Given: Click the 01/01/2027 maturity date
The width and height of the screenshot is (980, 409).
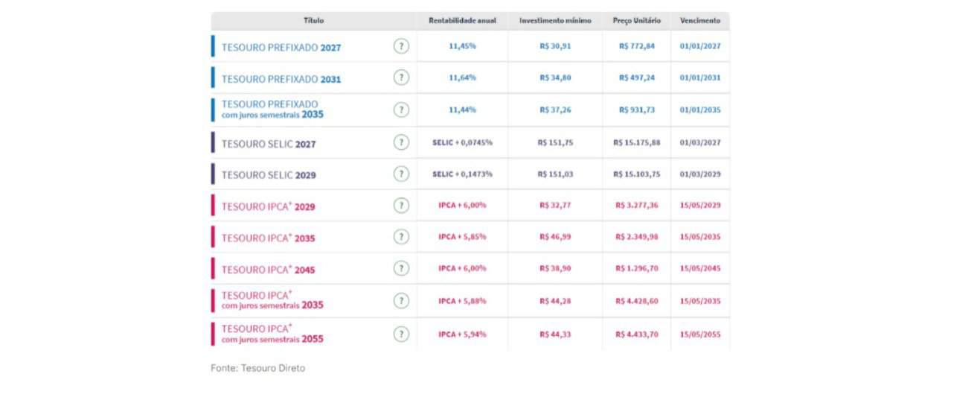Looking at the screenshot, I should [700, 46].
